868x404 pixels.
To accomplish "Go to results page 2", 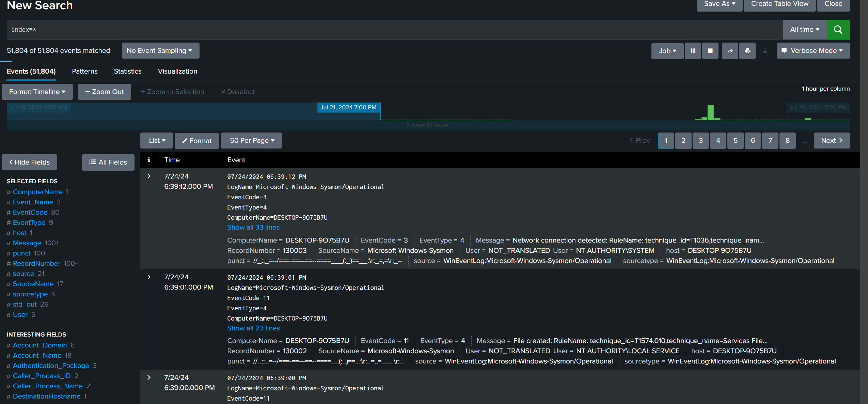I will pos(683,140).
